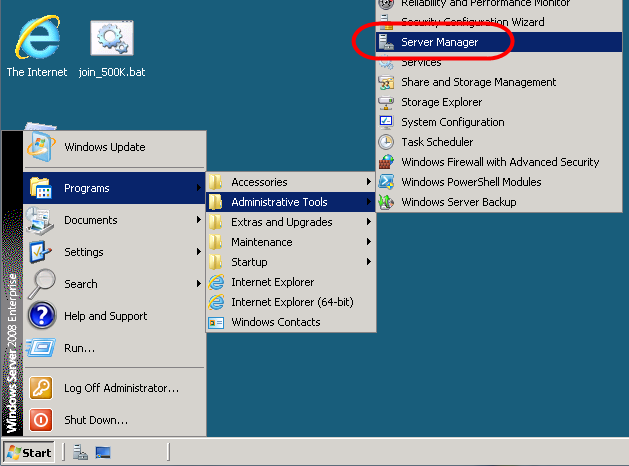This screenshot has width=629, height=466.
Task: Expand the Settings submenu arrow
Action: pos(198,252)
